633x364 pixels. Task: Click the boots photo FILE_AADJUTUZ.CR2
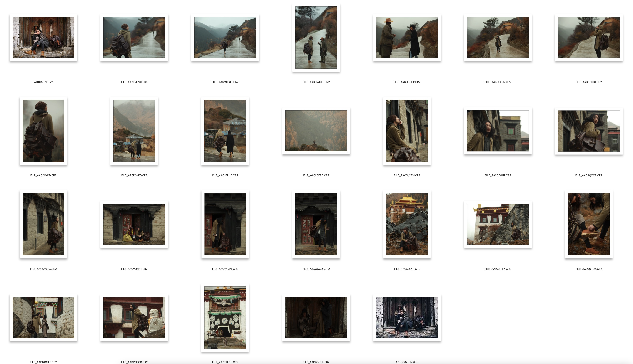point(588,224)
